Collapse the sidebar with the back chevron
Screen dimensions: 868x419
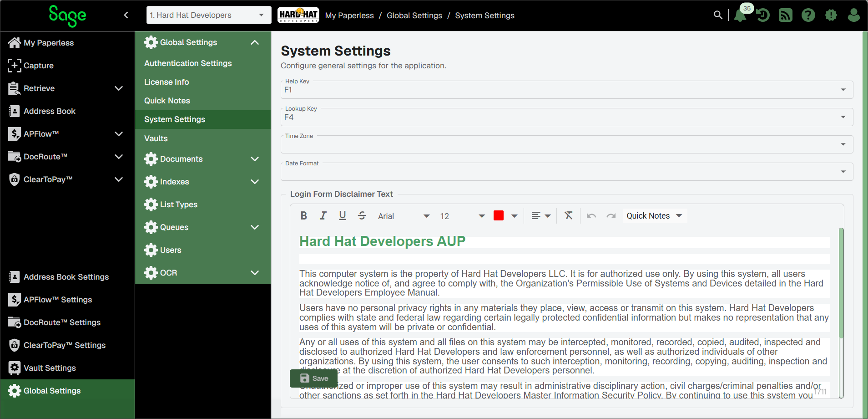pos(126,15)
